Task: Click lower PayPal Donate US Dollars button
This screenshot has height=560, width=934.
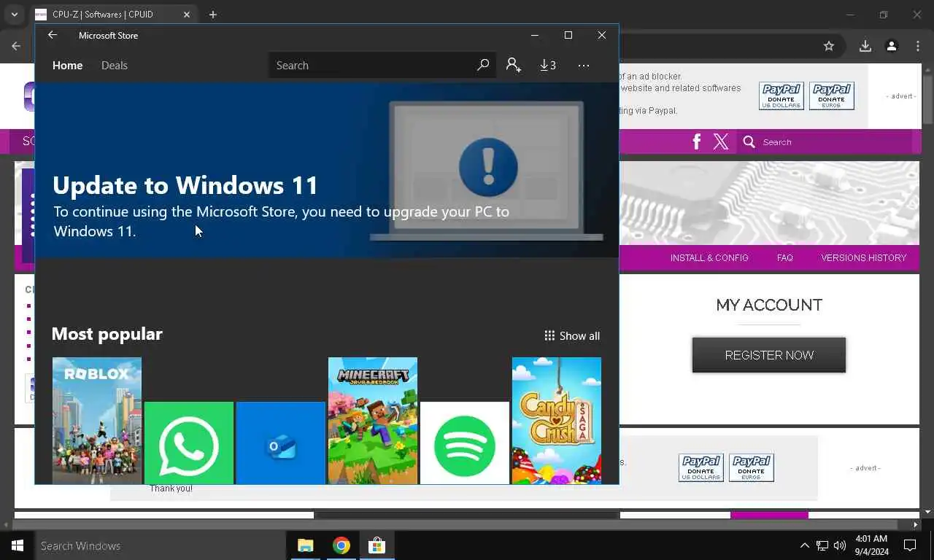Action: click(x=701, y=467)
